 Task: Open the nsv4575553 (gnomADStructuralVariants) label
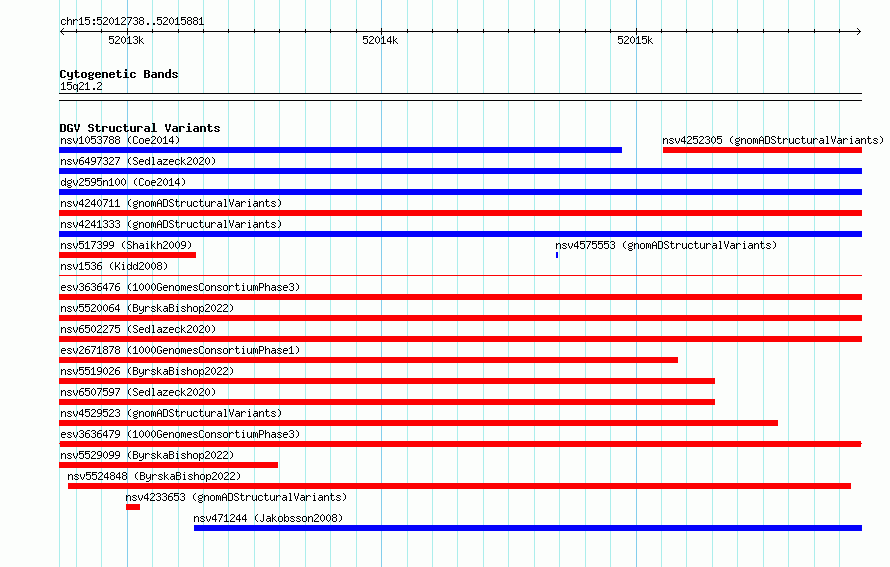[666, 245]
